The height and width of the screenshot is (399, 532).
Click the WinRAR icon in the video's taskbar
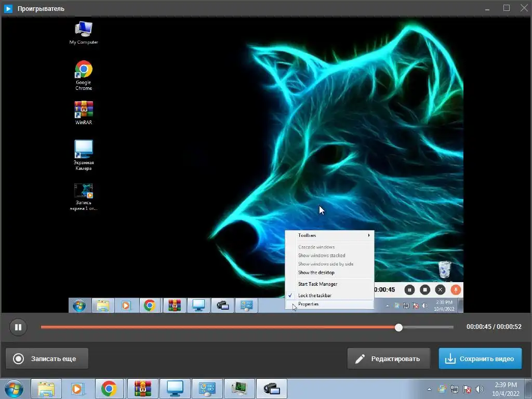click(x=175, y=305)
